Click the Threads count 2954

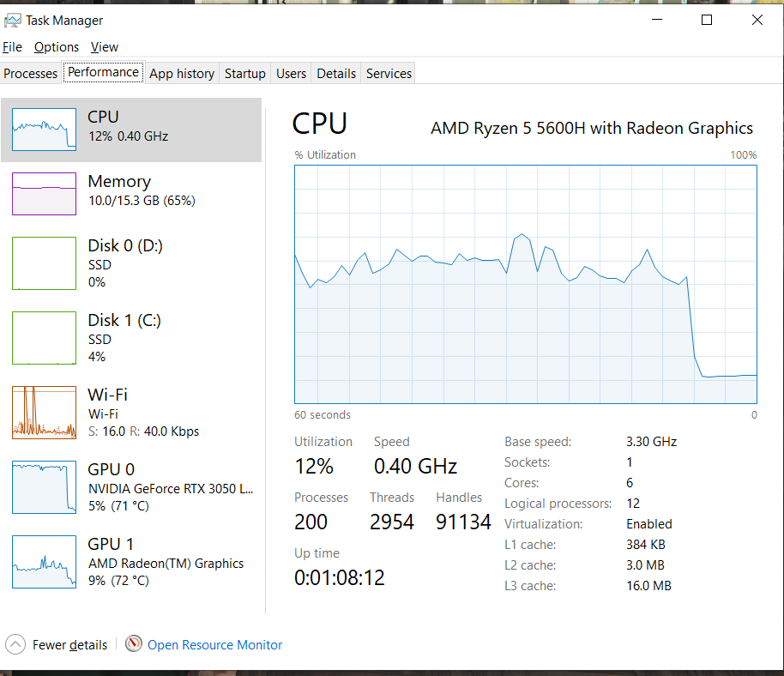point(392,522)
